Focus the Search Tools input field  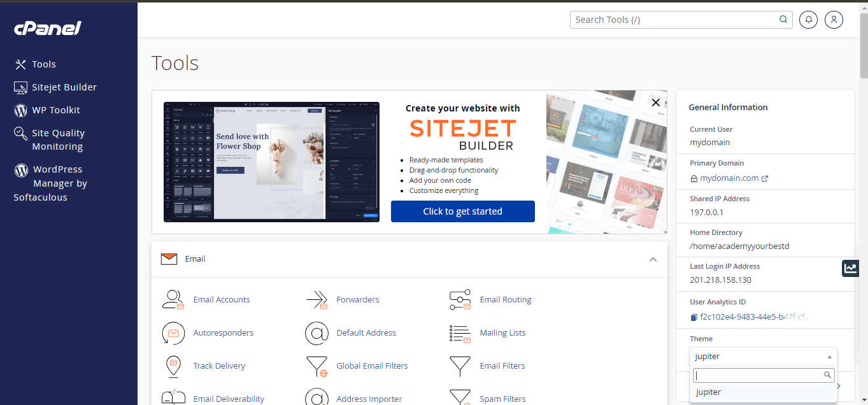(675, 20)
